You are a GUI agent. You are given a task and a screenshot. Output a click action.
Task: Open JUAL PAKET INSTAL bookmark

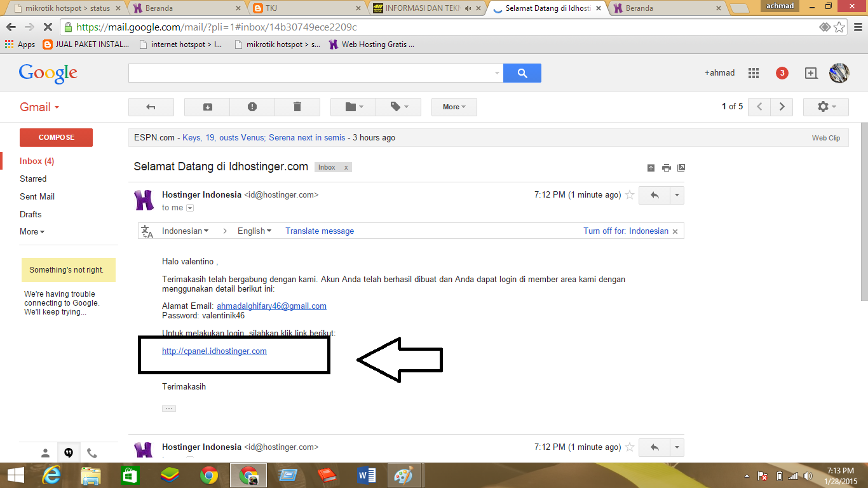86,44
